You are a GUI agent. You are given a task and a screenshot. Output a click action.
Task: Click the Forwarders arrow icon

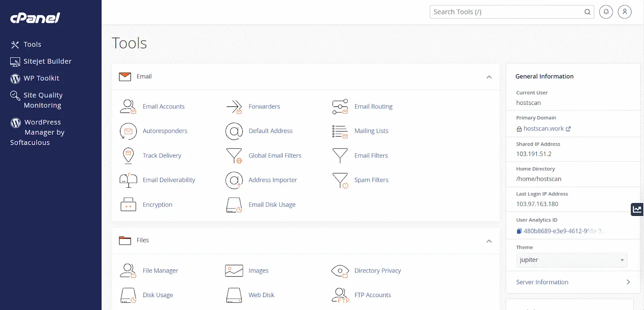[234, 107]
